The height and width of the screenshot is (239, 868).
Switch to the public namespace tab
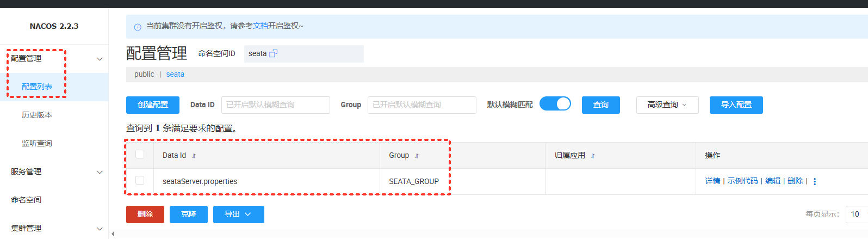(144, 74)
